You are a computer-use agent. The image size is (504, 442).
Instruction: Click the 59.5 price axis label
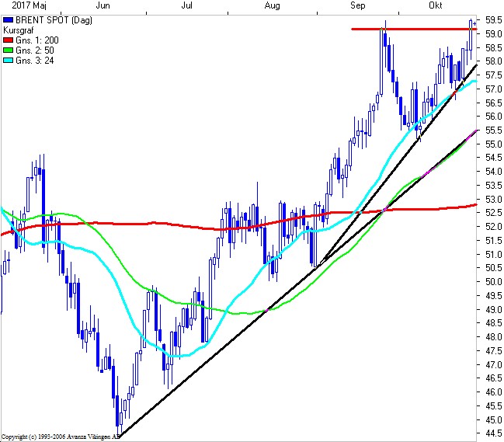492,20
